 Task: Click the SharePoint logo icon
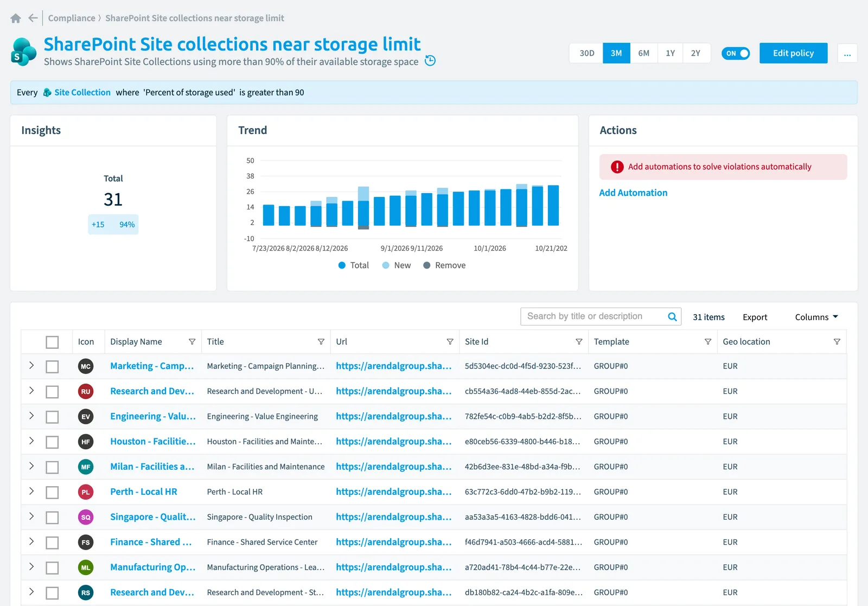pyautogui.click(x=23, y=52)
